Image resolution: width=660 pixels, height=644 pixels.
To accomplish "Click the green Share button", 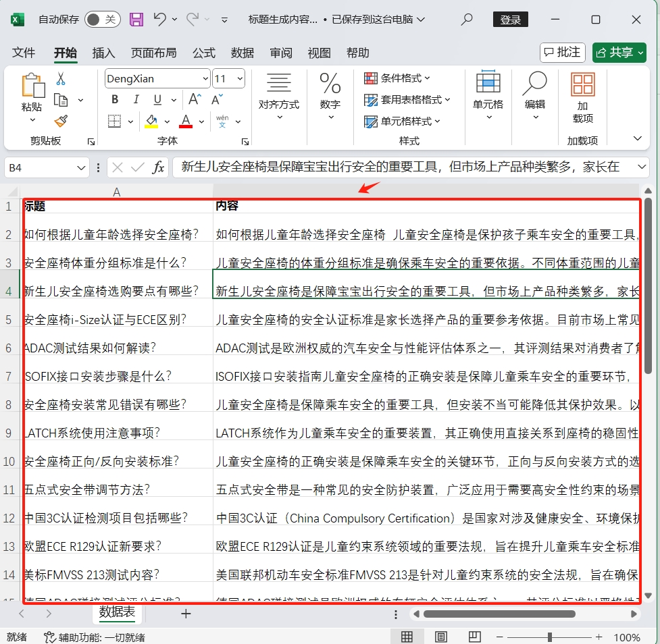I will pos(619,53).
